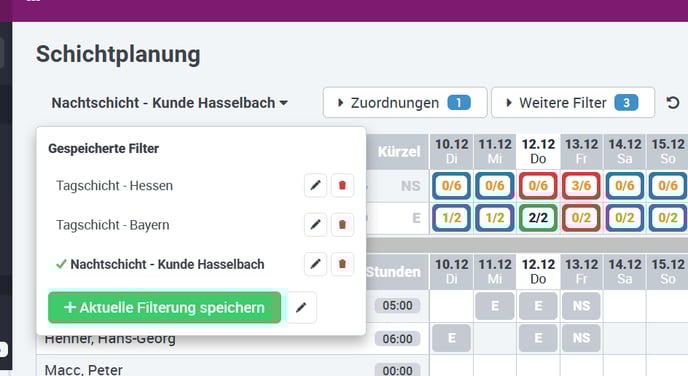Image resolution: width=688 pixels, height=376 pixels.
Task: Open the E shift on 10.12 for Henner
Action: point(452,338)
